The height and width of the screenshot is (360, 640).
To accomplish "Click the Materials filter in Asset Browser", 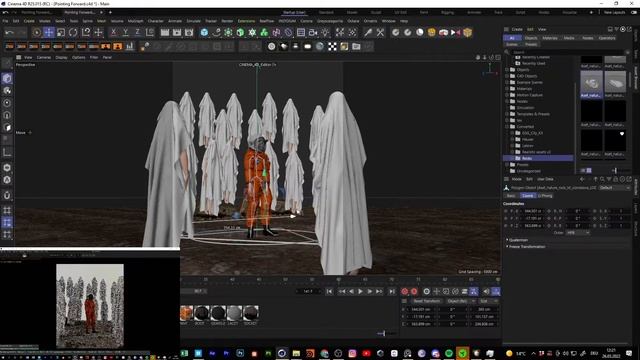I will click(550, 38).
